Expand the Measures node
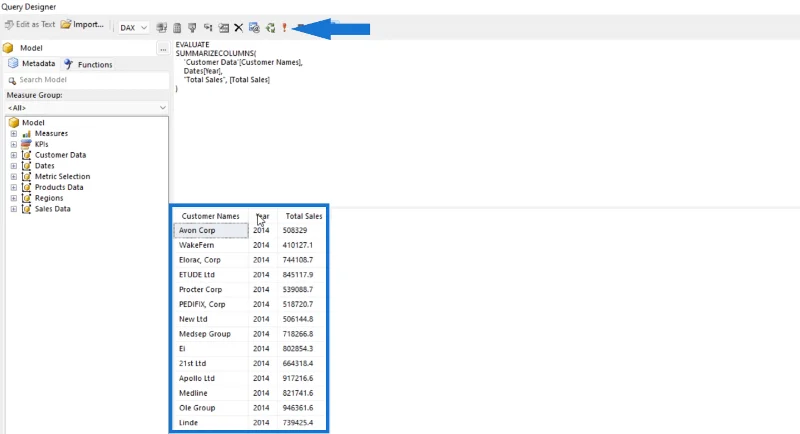 tap(14, 134)
